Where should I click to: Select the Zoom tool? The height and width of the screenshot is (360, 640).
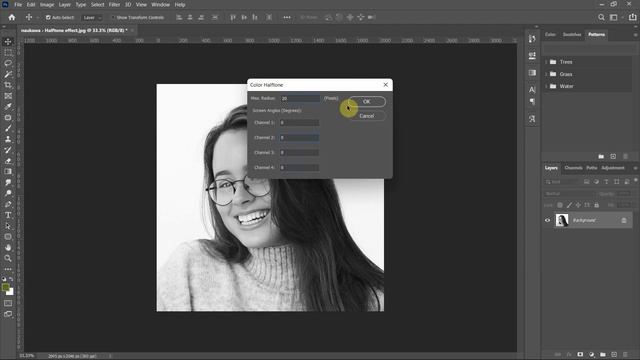(8, 258)
